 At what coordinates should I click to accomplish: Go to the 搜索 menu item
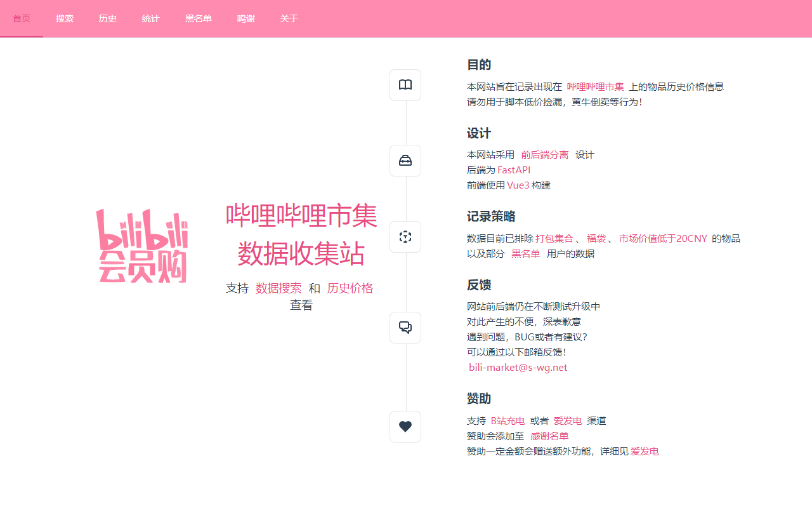click(65, 18)
